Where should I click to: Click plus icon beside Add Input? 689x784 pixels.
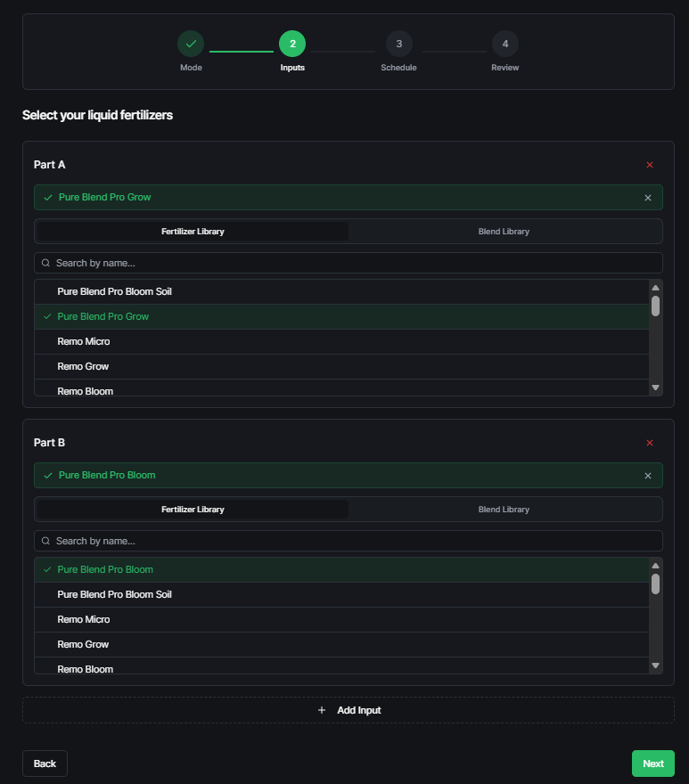[x=322, y=710]
